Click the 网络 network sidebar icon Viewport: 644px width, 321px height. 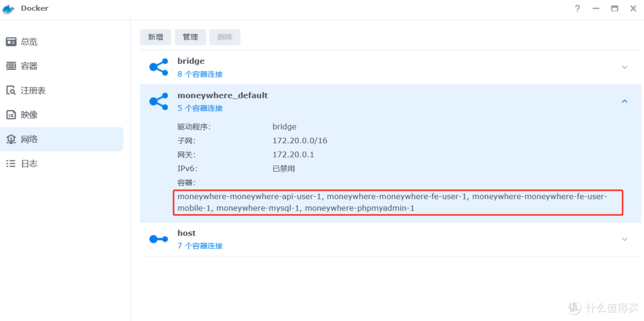click(11, 140)
